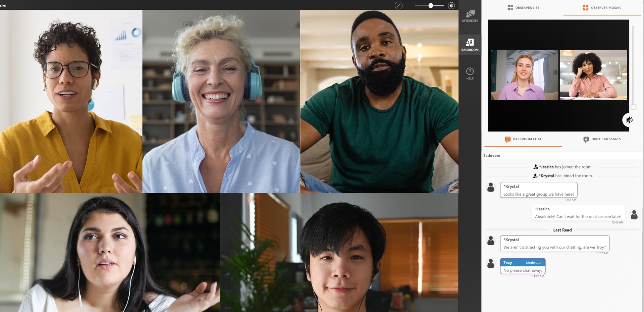Screen dimensions: 644x312
Task: Select the blonde observer's video thumbnail
Action: (x=524, y=75)
